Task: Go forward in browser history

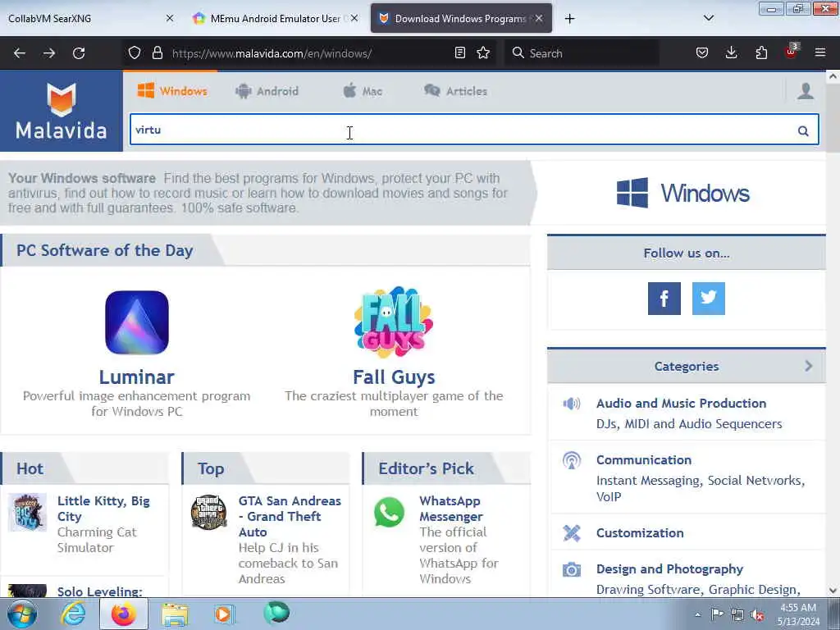Action: [x=49, y=53]
